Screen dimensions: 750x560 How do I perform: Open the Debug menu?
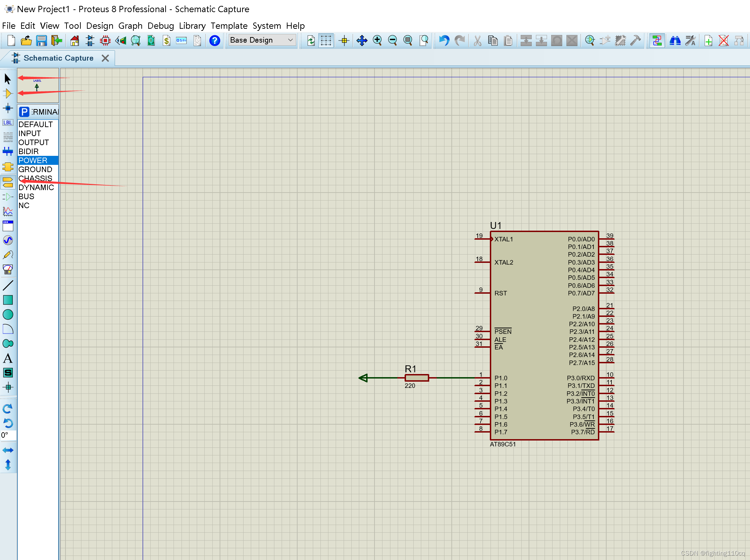(x=160, y=26)
